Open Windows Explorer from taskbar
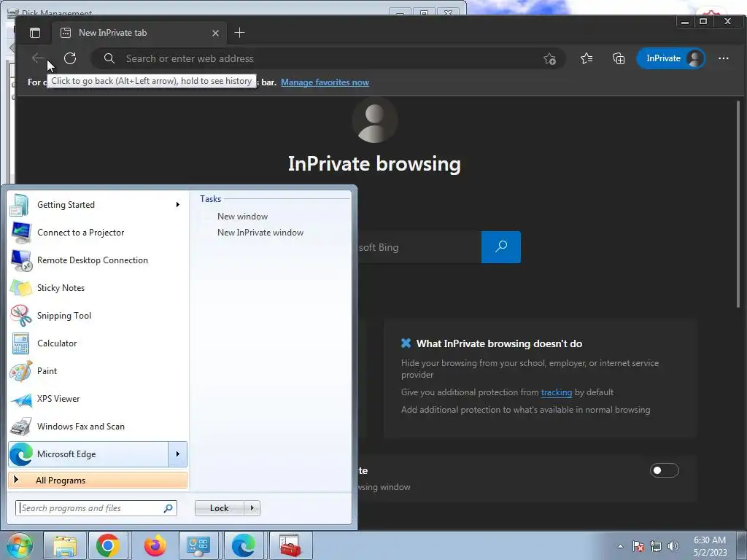This screenshot has width=747, height=560. coord(65,545)
